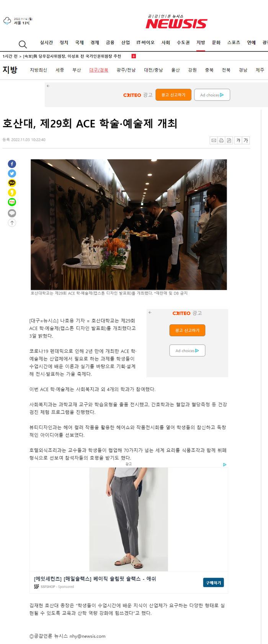Image resolution: width=268 pixels, height=644 pixels.
Task: Click scroll-to-top arrow icon
Action: (12, 222)
